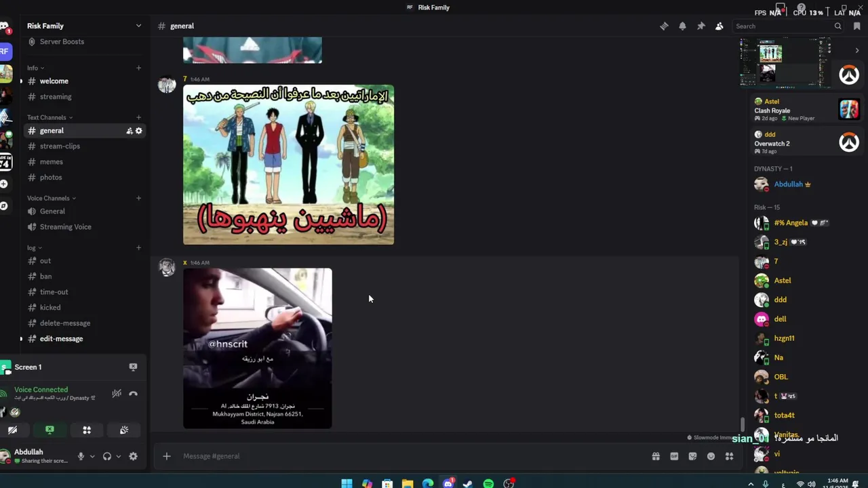Open the GIF picker

coord(674,456)
